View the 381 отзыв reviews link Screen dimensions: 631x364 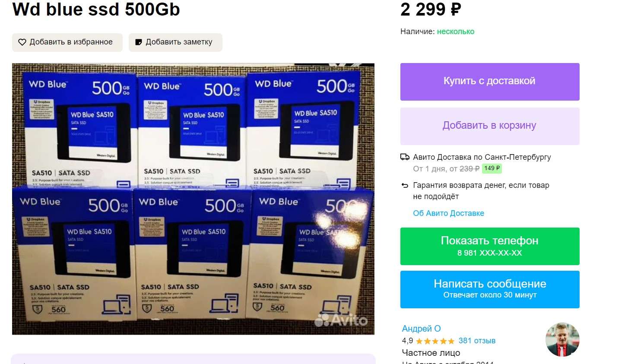477,341
